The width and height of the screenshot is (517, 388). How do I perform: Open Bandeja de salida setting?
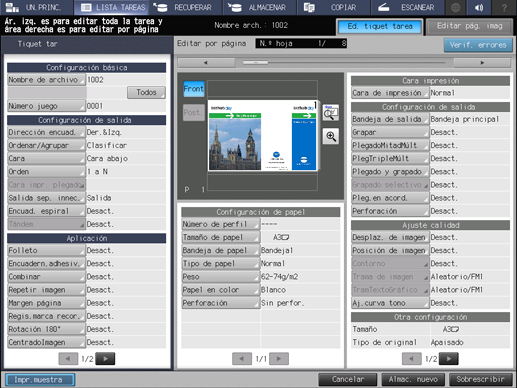click(x=390, y=119)
